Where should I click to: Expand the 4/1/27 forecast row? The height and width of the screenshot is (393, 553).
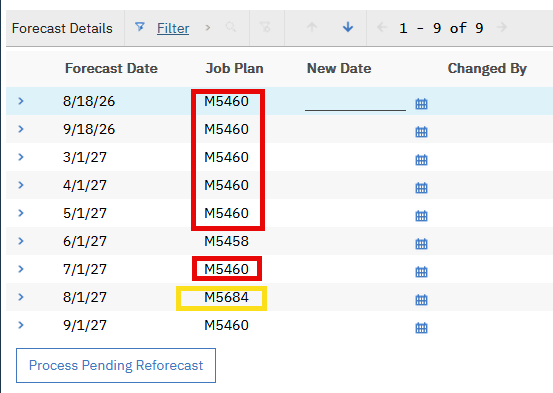(21, 185)
